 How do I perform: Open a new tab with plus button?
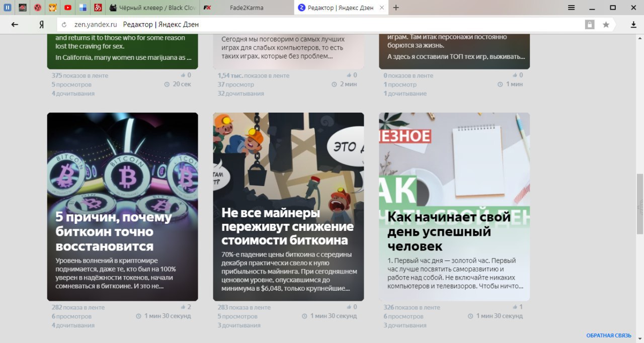tap(396, 8)
